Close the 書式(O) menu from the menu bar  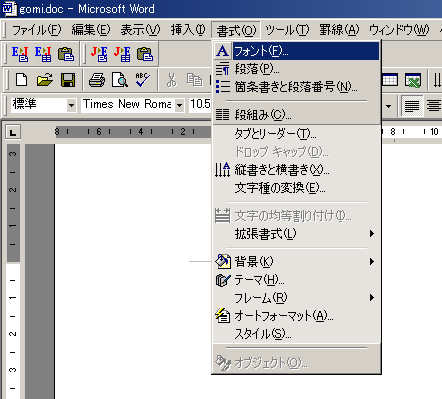click(x=236, y=31)
